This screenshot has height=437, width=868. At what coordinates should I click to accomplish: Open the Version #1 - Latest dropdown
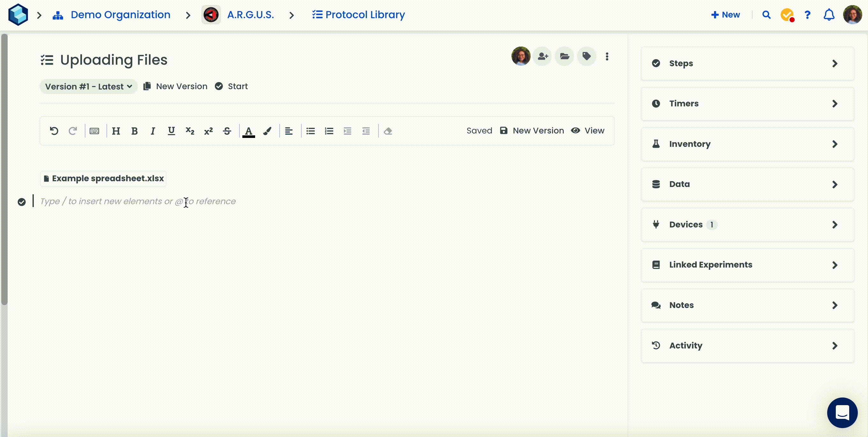88,87
